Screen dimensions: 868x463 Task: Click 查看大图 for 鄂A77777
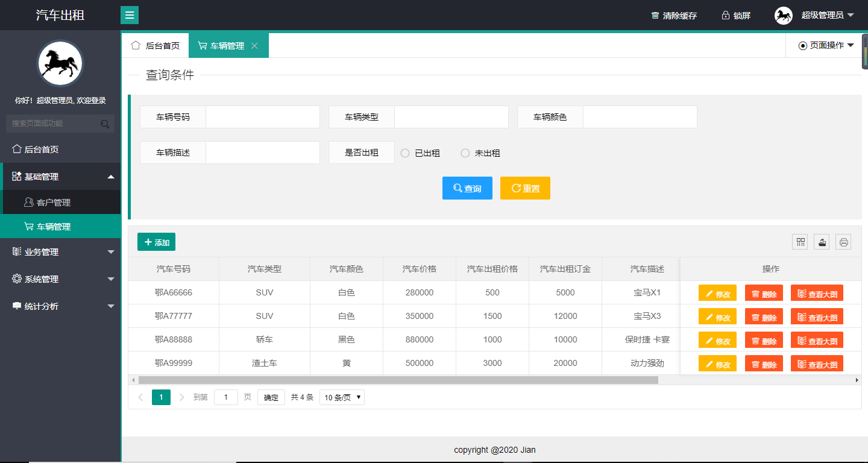817,317
